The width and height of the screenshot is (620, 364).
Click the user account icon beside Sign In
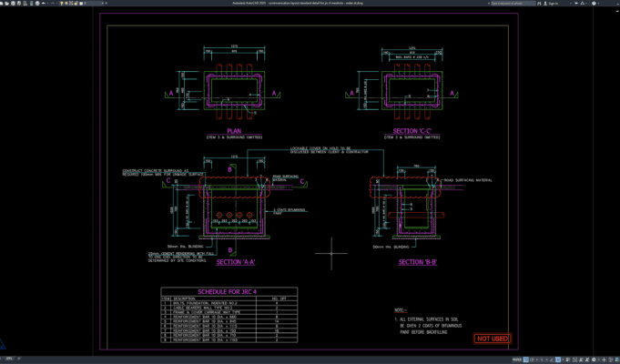tap(545, 3)
